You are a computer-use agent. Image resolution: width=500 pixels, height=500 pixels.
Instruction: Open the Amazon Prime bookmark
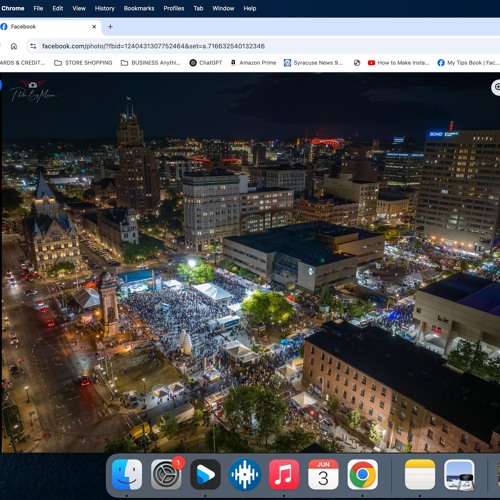pyautogui.click(x=253, y=63)
